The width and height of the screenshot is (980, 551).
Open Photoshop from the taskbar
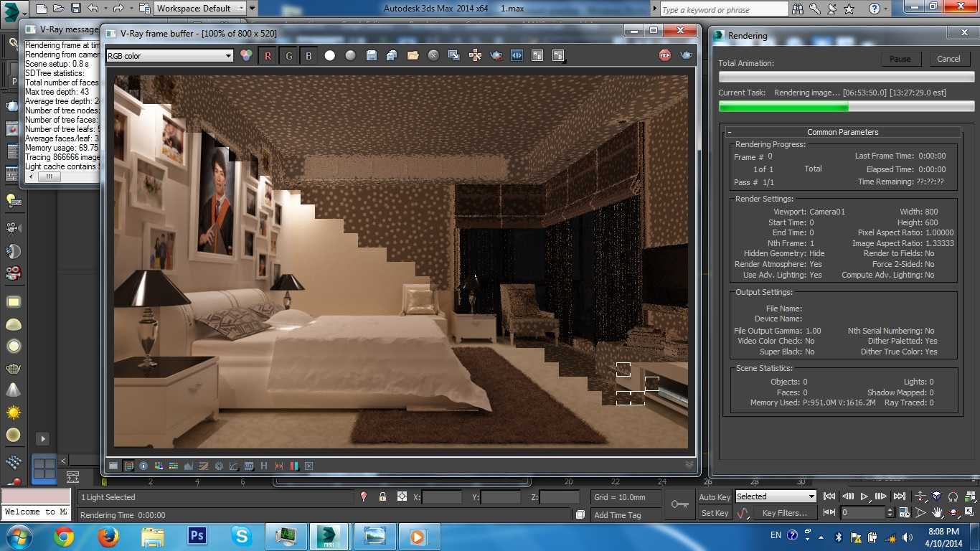point(196,536)
